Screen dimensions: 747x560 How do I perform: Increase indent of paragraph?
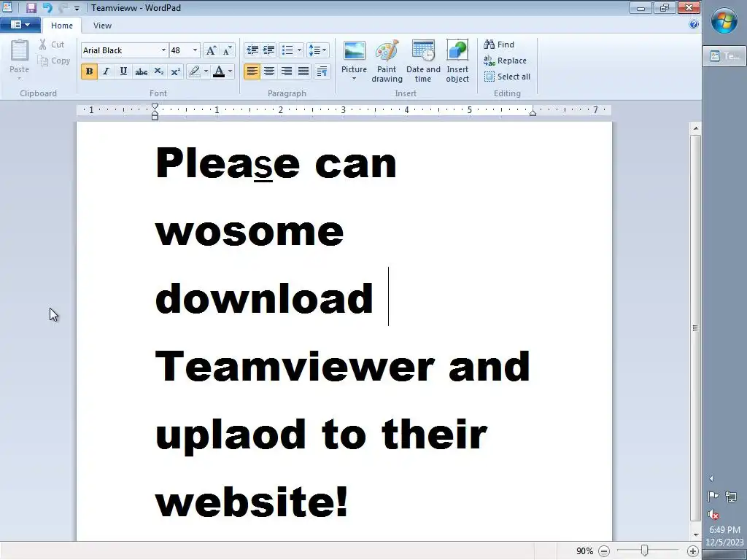tap(269, 50)
